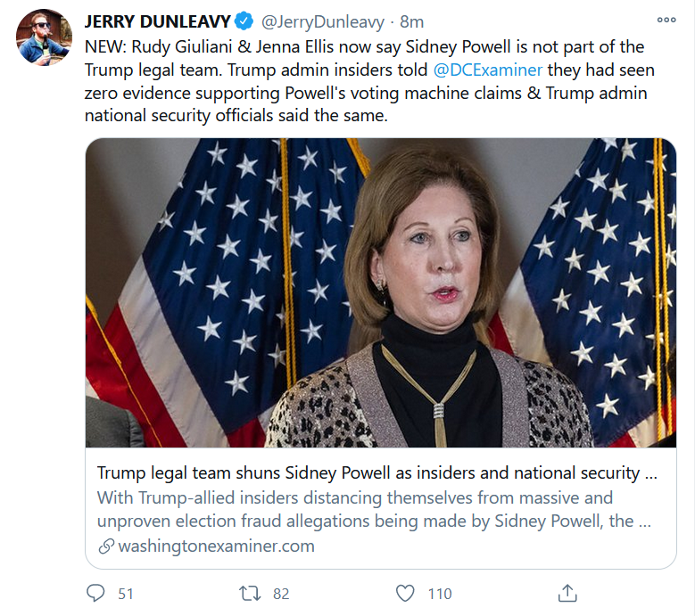Click the JERRY DUNLEAVY display name
Image resolution: width=695 pixels, height=616 pixels.
click(157, 21)
